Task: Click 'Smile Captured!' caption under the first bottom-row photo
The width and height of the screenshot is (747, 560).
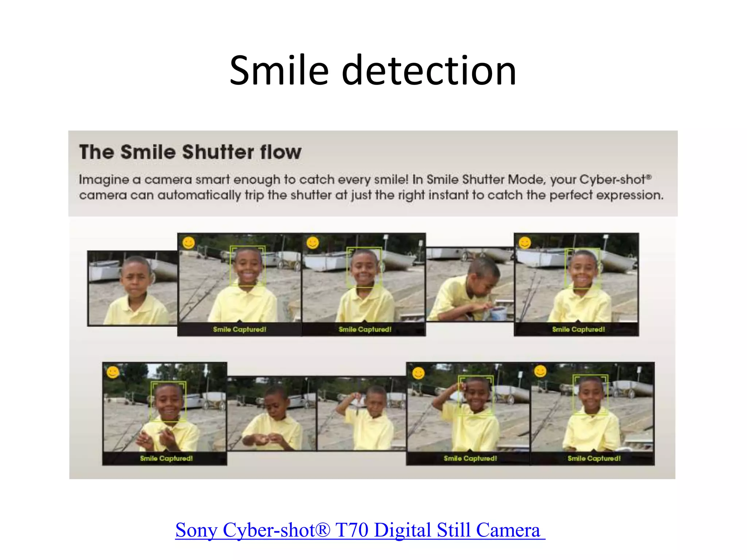Action: point(166,458)
